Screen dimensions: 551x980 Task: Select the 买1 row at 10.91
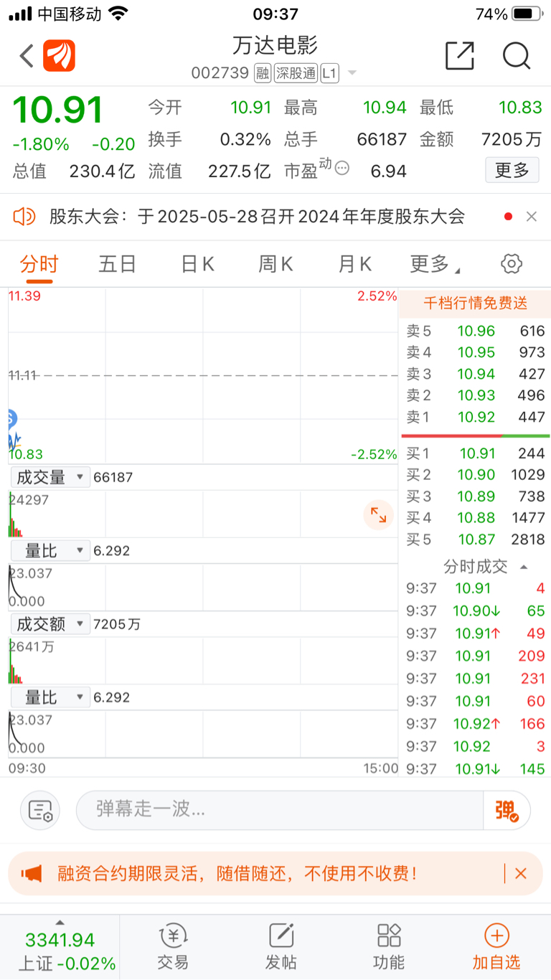[475, 453]
